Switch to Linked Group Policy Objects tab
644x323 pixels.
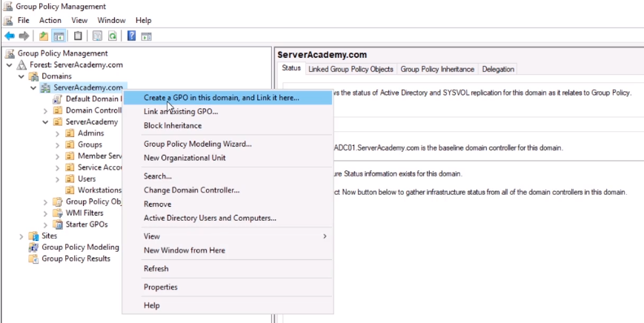pos(351,69)
